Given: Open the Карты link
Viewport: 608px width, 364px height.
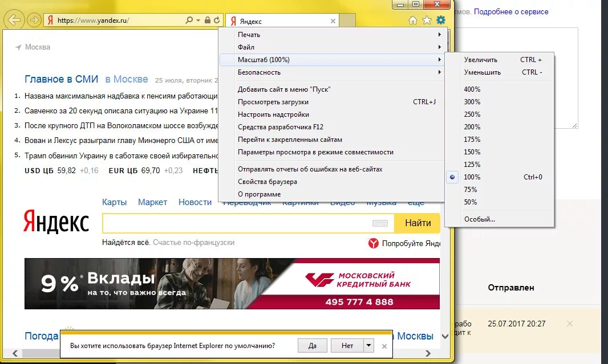Looking at the screenshot, I should tap(115, 202).
